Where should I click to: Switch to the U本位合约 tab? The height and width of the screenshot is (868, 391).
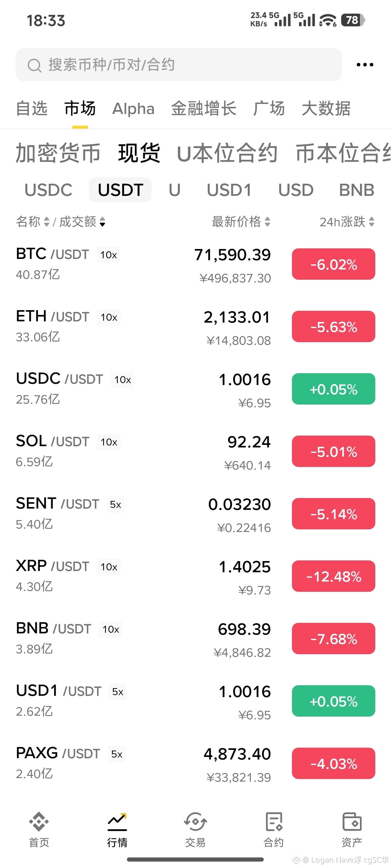coord(227,153)
